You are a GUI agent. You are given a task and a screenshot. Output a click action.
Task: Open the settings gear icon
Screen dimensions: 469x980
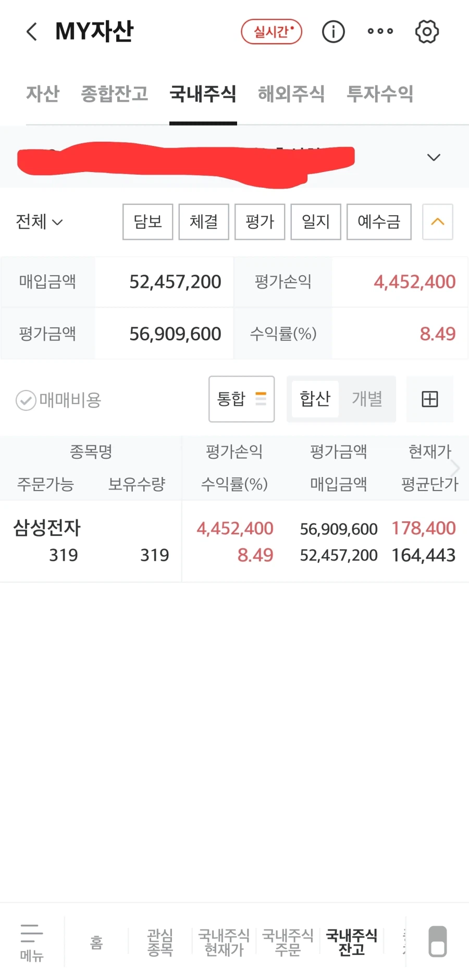[x=427, y=32]
